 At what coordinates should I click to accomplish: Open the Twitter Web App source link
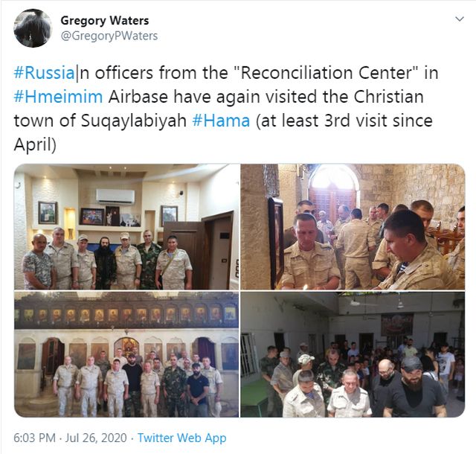coord(181,438)
